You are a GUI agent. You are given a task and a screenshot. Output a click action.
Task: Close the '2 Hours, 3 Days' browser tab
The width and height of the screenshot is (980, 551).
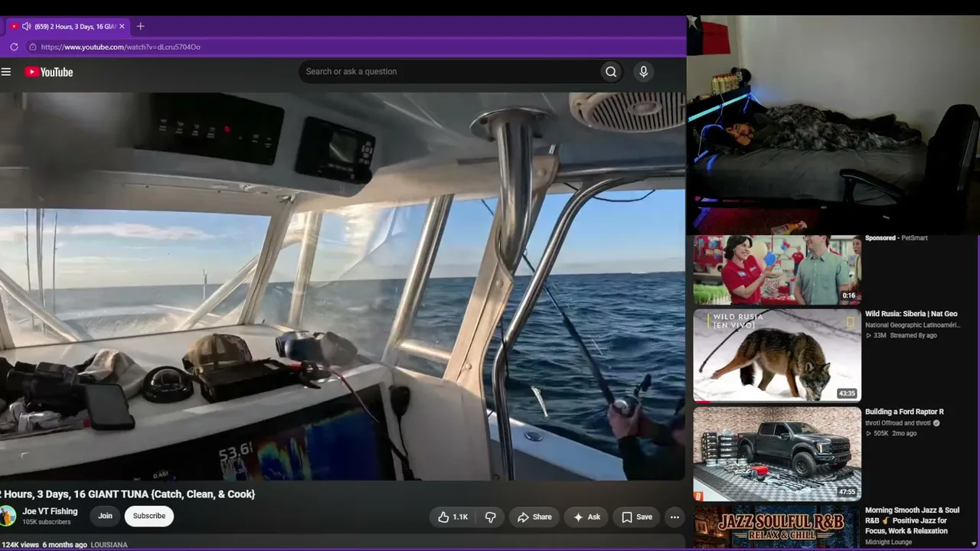122,26
